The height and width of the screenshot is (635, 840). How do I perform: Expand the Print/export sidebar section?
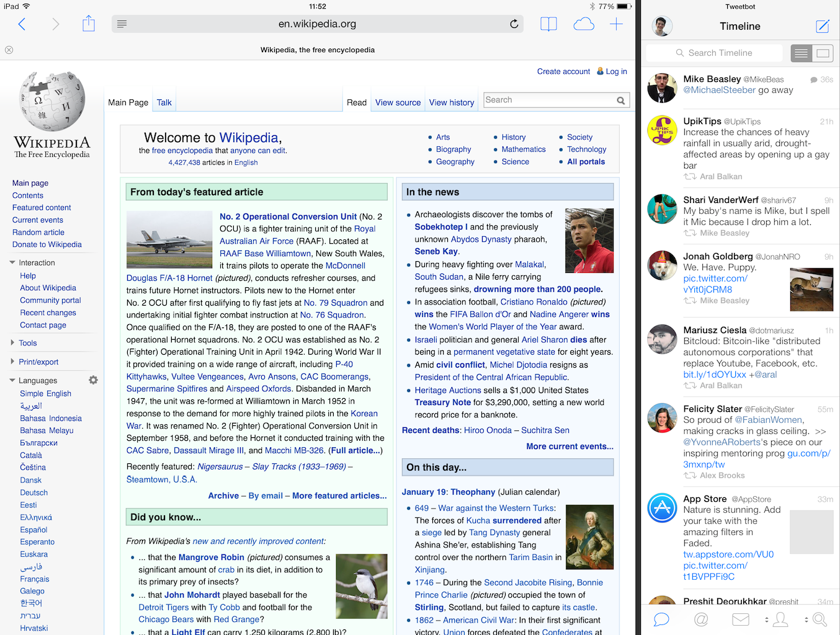(12, 362)
